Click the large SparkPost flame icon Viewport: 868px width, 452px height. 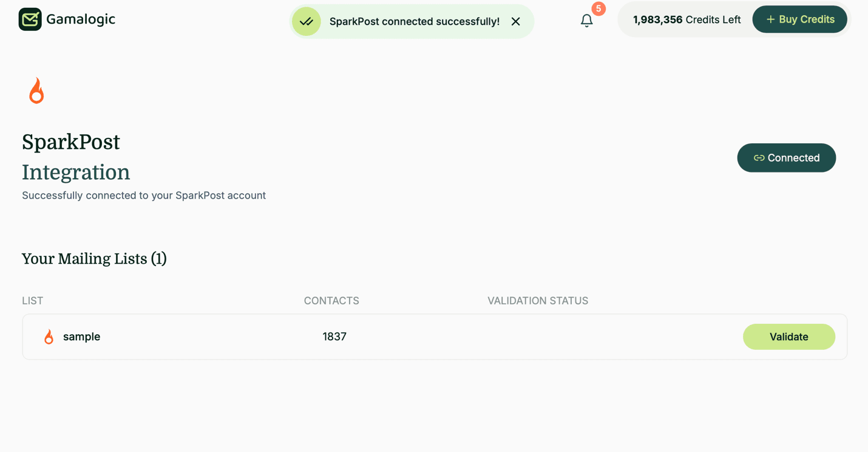pos(36,91)
